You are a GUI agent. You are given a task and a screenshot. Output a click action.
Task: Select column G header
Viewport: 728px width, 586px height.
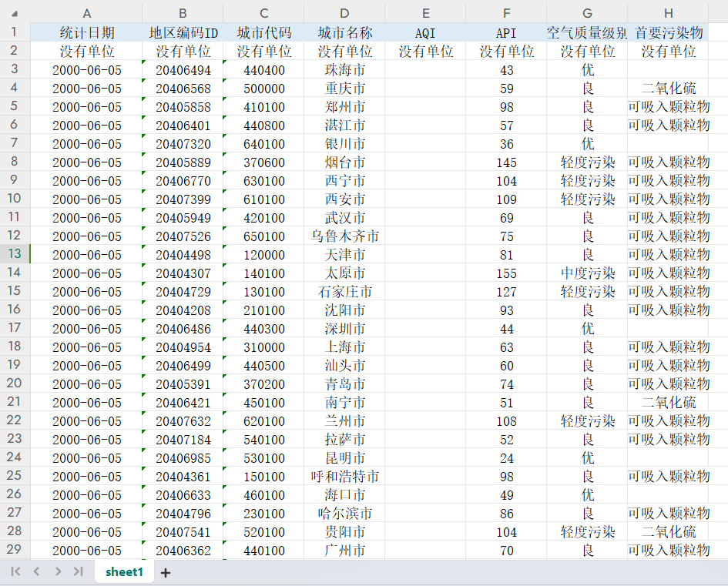pos(587,13)
